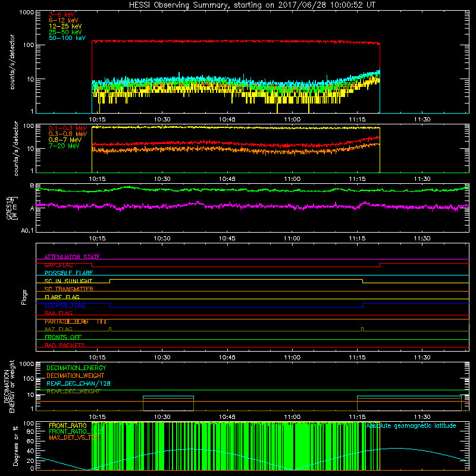Screen dimensions: 476x476
Task: Click the 0.3-0.8 MeV legend label
Action: click(68, 134)
